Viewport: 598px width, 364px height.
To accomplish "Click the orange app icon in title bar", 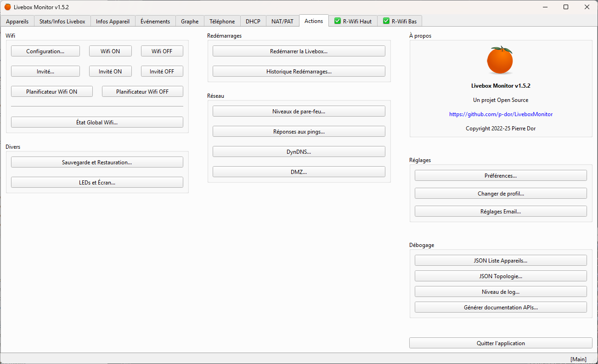I will (8, 7).
